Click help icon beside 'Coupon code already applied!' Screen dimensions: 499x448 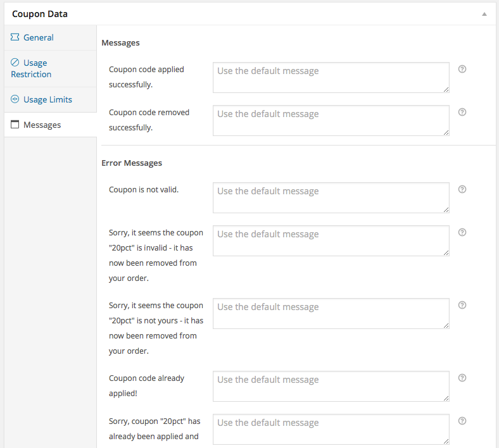pos(462,378)
